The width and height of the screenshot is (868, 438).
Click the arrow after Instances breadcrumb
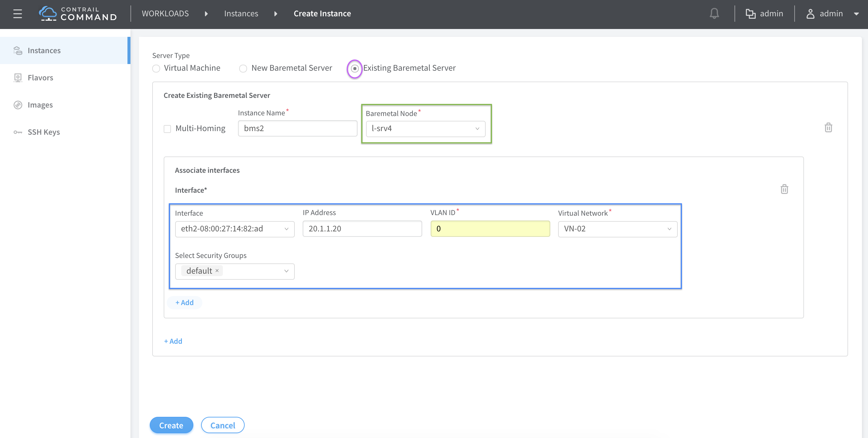pyautogui.click(x=276, y=14)
